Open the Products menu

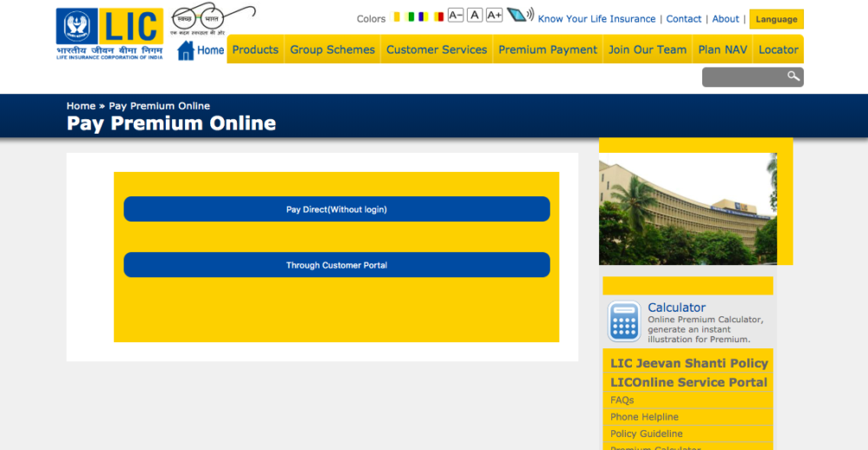click(255, 50)
